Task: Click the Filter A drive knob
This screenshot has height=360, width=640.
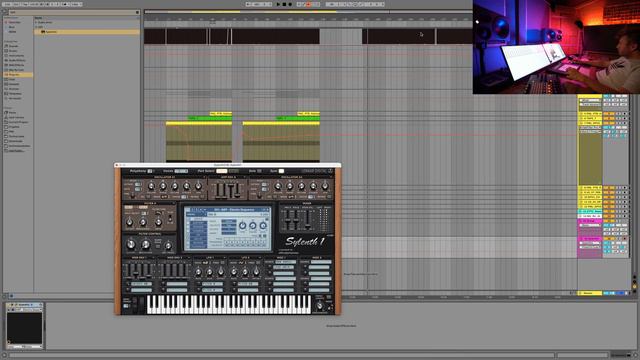Action: 158,222
